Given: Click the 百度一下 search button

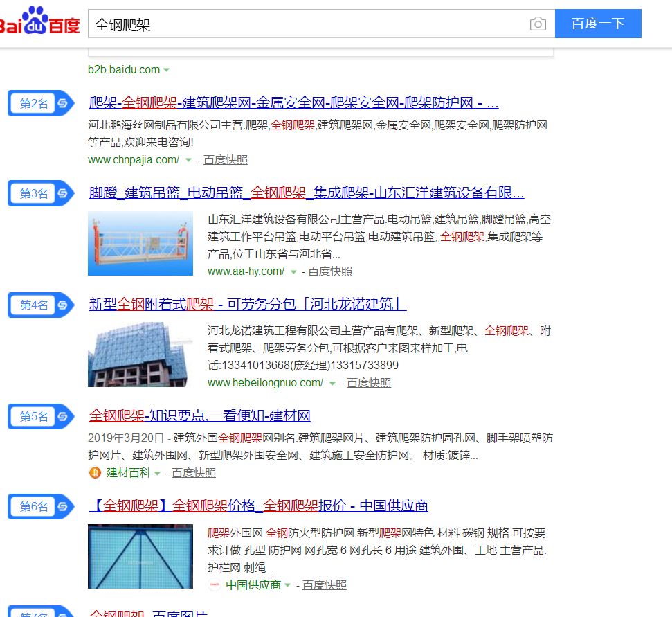Looking at the screenshot, I should click(x=598, y=24).
